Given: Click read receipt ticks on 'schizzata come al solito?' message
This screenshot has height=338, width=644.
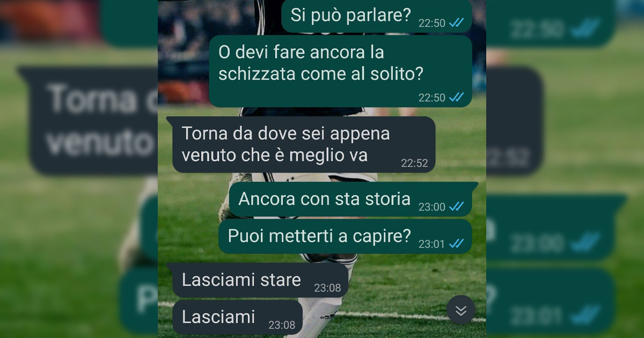Looking at the screenshot, I should tap(457, 97).
